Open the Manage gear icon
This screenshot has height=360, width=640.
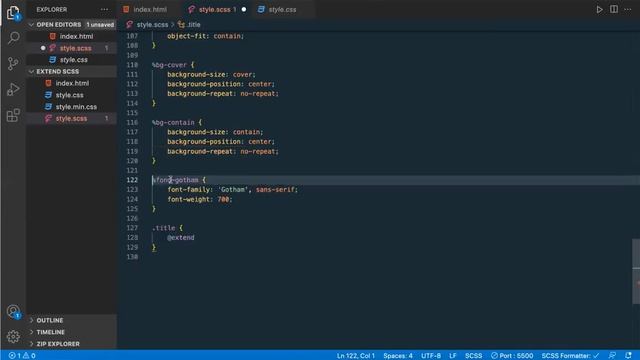click(x=13, y=336)
